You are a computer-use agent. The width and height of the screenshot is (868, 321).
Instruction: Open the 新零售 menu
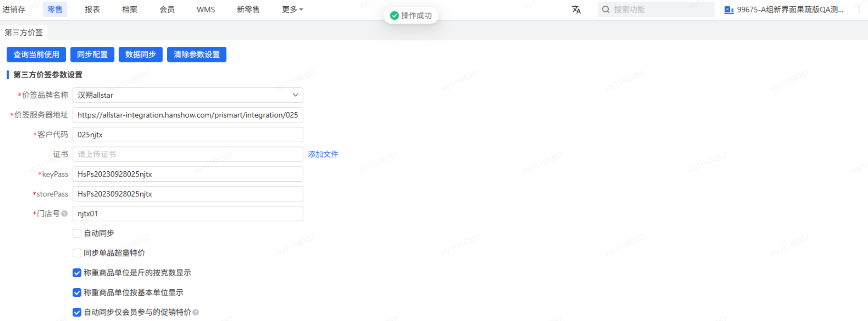point(248,10)
